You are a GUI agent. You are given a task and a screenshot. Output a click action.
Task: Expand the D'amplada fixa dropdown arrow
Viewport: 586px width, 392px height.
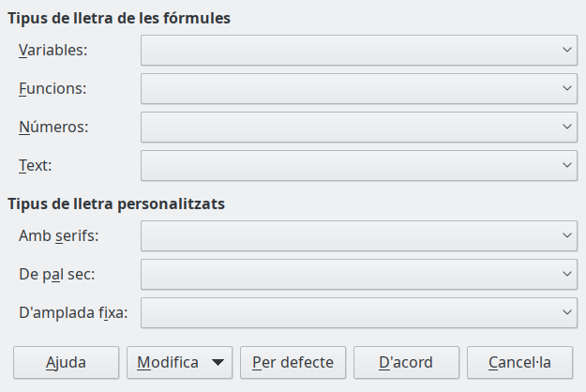[x=567, y=312]
